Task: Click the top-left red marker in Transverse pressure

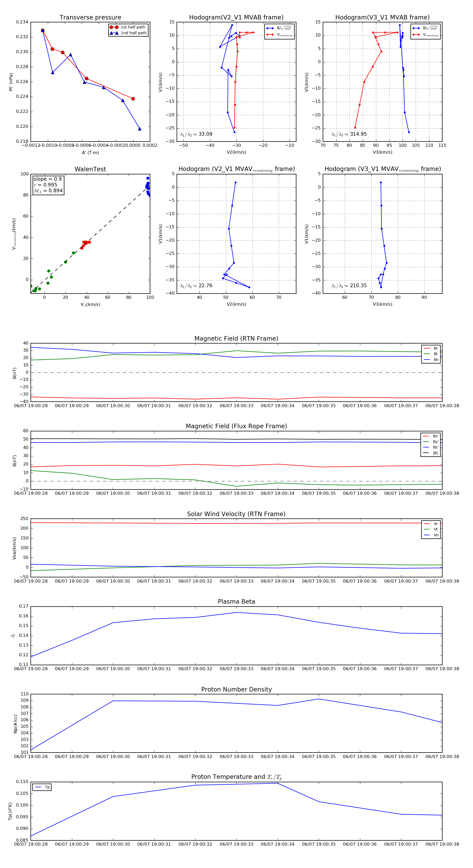Action: pyautogui.click(x=43, y=31)
